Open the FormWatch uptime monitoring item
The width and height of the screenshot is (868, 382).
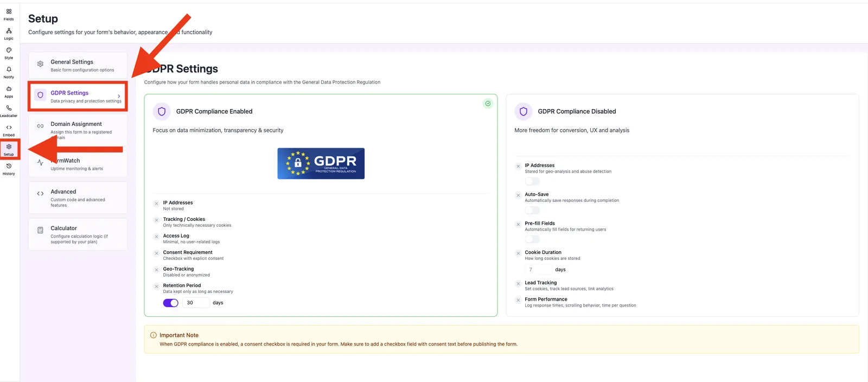click(78, 164)
